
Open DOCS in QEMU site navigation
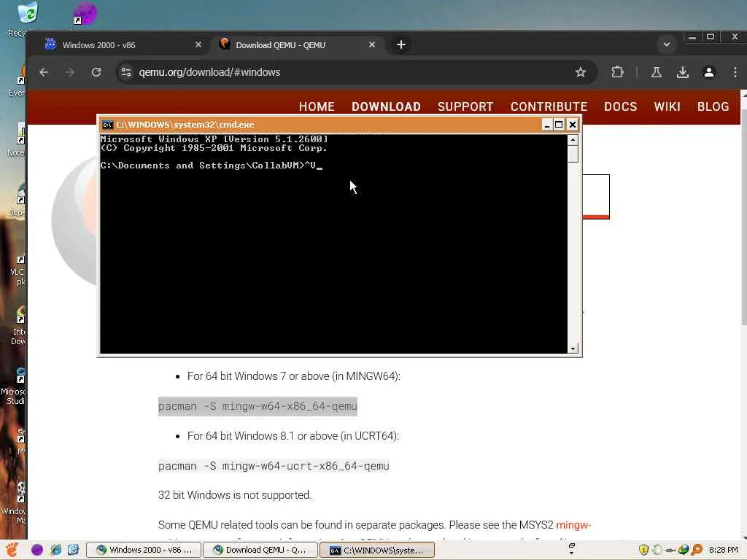click(621, 106)
